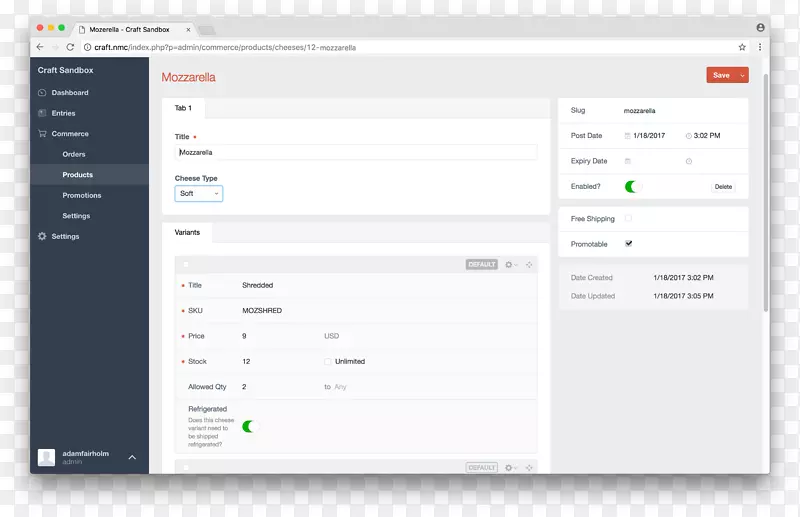
Task: Open a new browser tab
Action: pos(207,31)
